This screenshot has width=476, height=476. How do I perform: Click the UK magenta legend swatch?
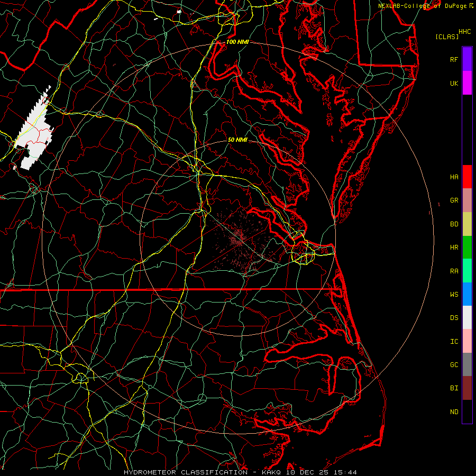[467, 83]
